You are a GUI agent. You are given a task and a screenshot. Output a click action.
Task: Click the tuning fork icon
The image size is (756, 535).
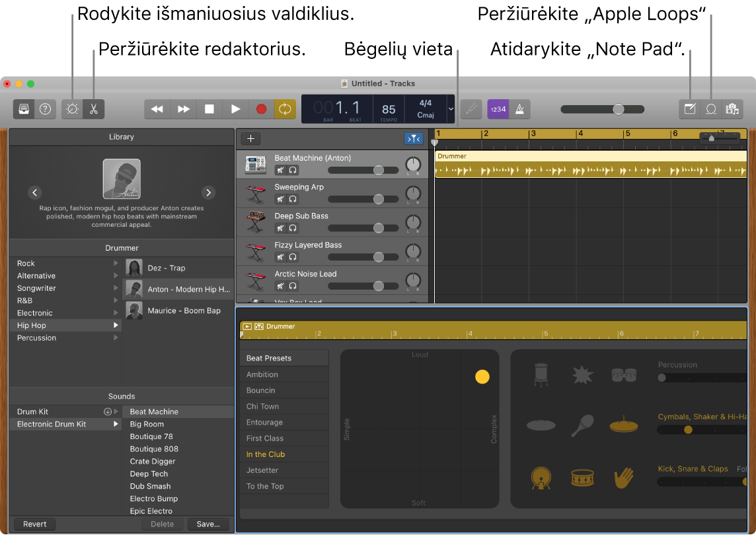pos(471,109)
